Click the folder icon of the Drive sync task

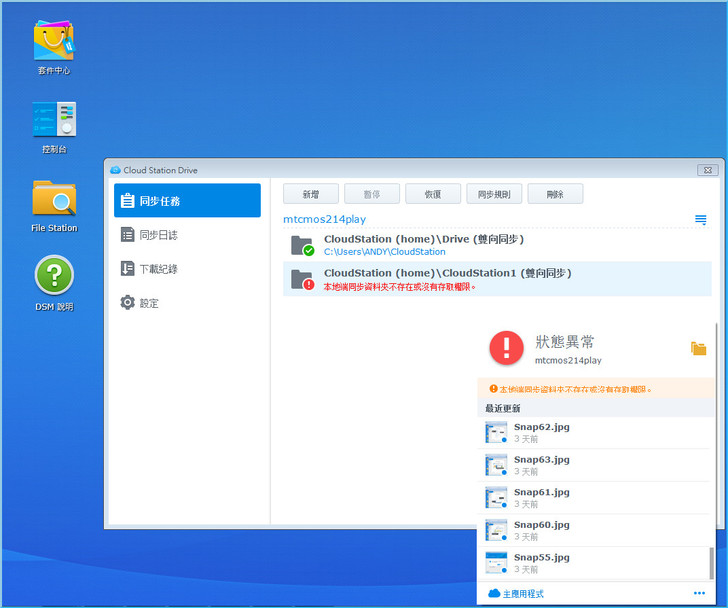point(301,245)
